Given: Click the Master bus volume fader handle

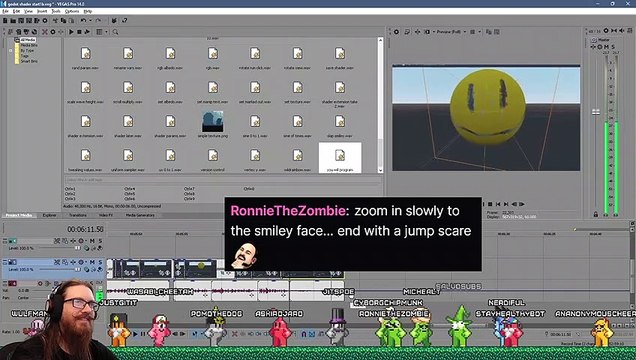Looking at the screenshot, I should pos(595,112).
